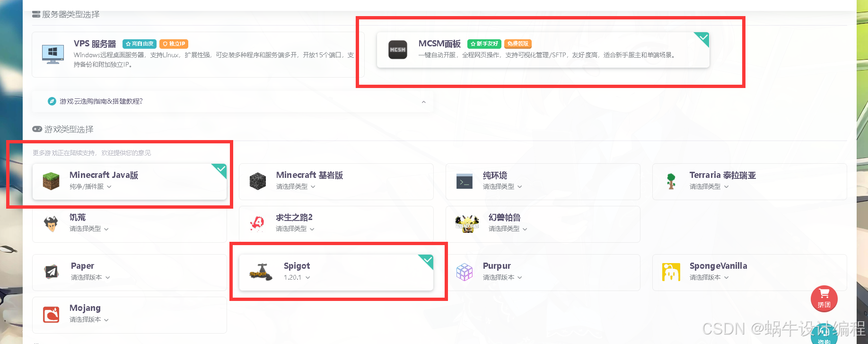The height and width of the screenshot is (344, 868).
Task: Click the pure environment terminal icon
Action: tap(465, 181)
